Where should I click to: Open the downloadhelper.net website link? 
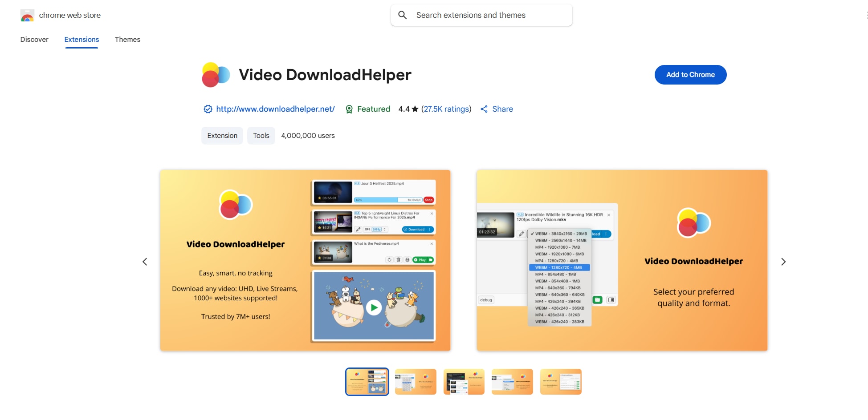[274, 109]
